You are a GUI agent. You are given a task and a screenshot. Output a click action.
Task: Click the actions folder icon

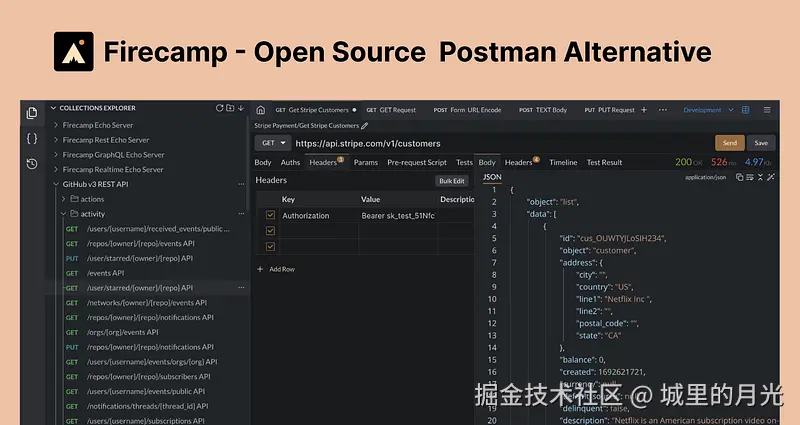click(x=74, y=199)
